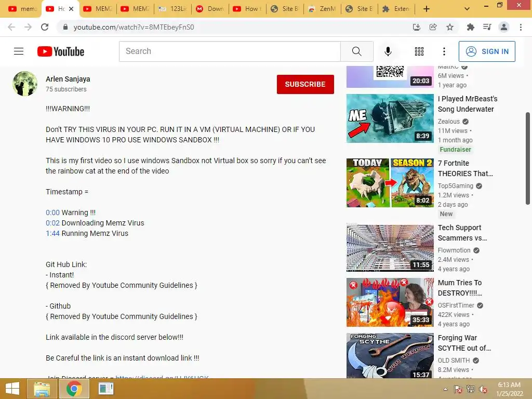
Task: Click into the YouTube Search field
Action: tap(230, 51)
